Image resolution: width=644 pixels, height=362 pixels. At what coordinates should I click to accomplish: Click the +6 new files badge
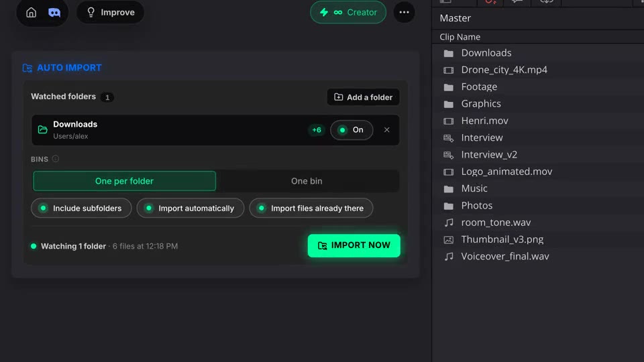[317, 130]
